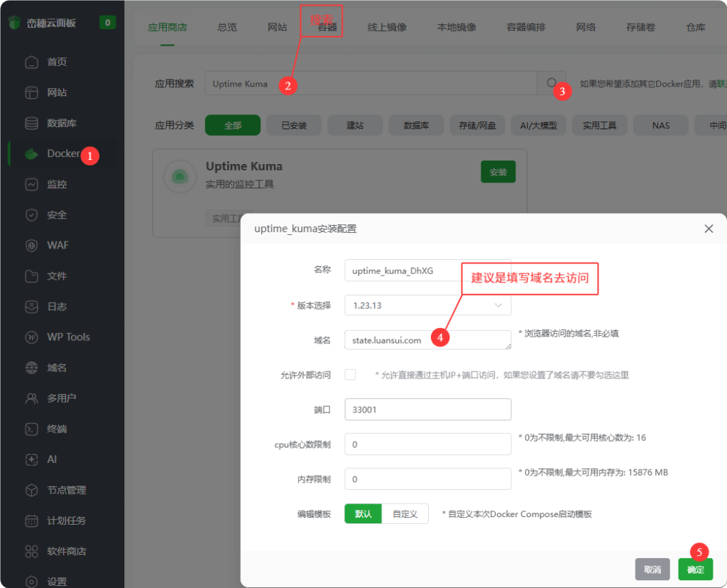Image resolution: width=727 pixels, height=588 pixels.
Task: Open the 仓库 tab
Action: pos(696,28)
